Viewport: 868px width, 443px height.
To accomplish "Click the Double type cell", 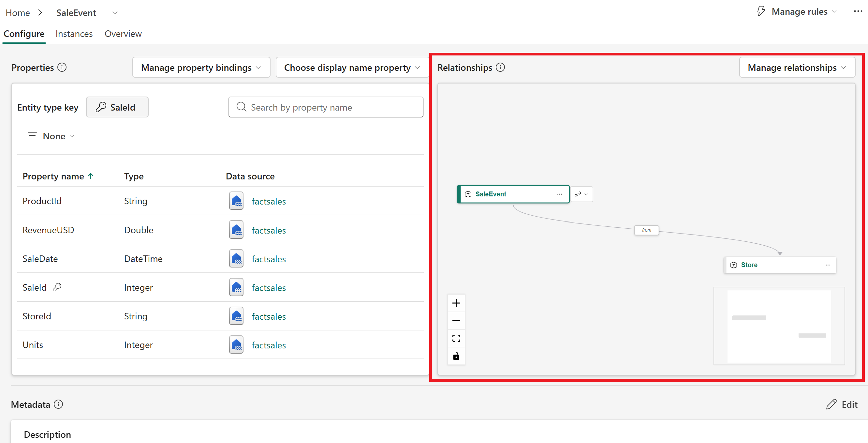I will pos(139,230).
